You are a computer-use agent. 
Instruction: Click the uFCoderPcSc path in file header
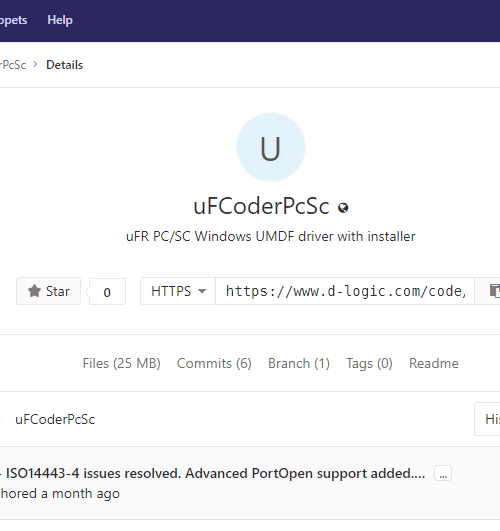(55, 419)
